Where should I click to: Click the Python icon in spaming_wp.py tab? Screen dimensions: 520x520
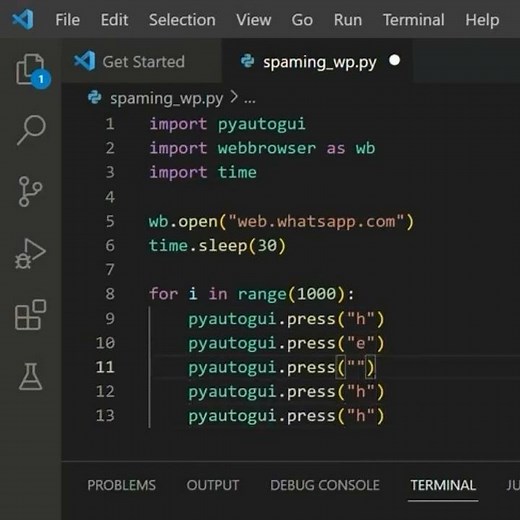coord(247,61)
